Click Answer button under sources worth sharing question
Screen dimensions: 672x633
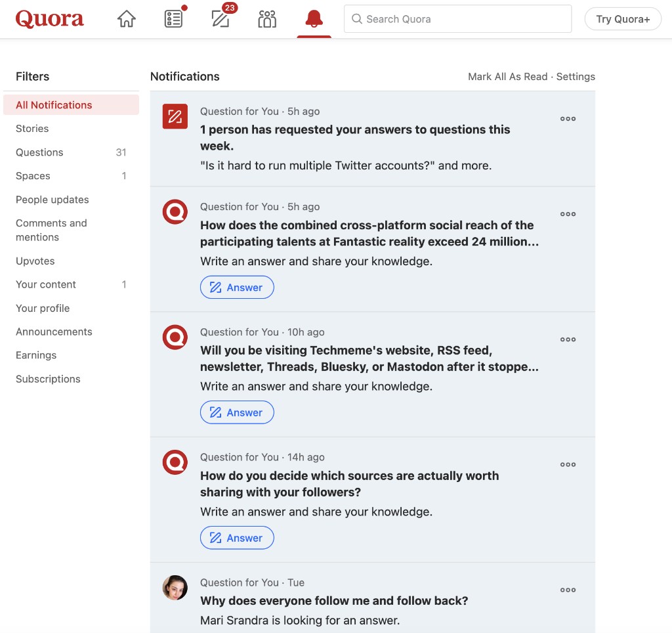point(237,538)
